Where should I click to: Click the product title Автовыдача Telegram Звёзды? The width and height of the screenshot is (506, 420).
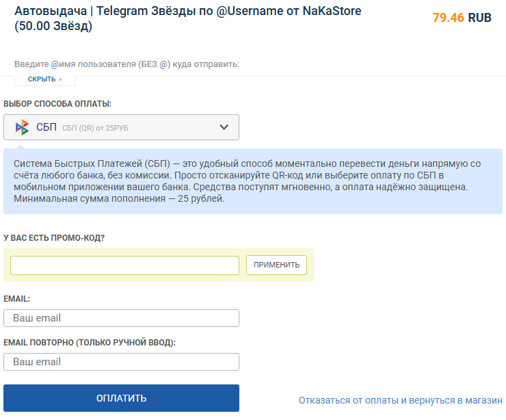[x=188, y=18]
